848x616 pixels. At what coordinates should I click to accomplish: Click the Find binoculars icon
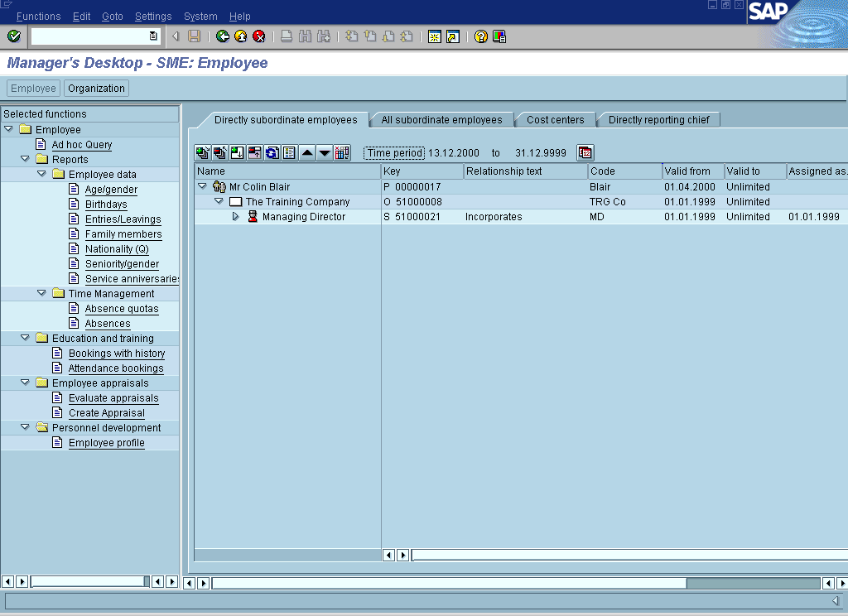click(x=305, y=36)
